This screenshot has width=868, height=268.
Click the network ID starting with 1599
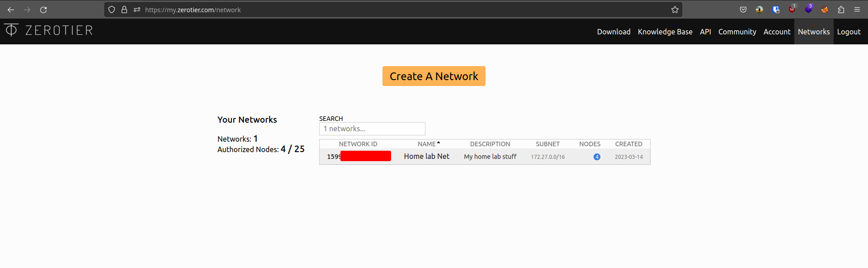[359, 156]
